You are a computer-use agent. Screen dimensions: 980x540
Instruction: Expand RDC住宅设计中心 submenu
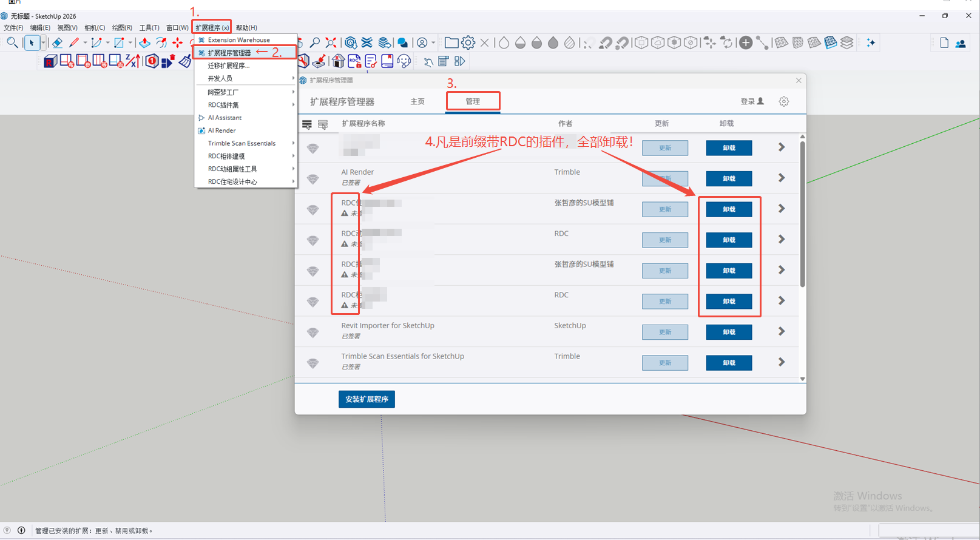(x=245, y=181)
